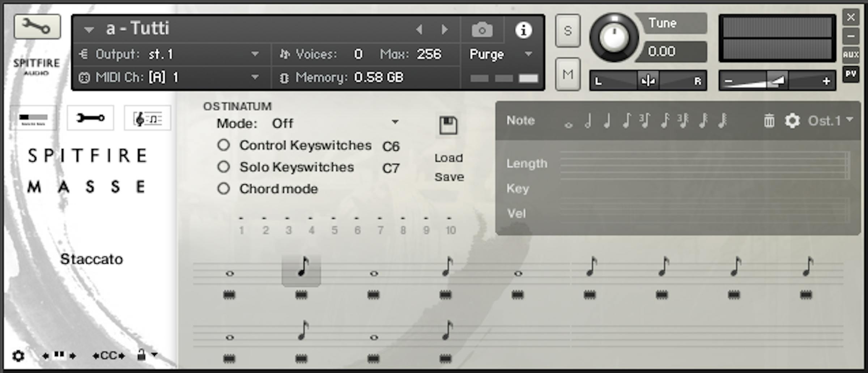Toggle the AUX sends button
The image size is (868, 373).
click(851, 55)
